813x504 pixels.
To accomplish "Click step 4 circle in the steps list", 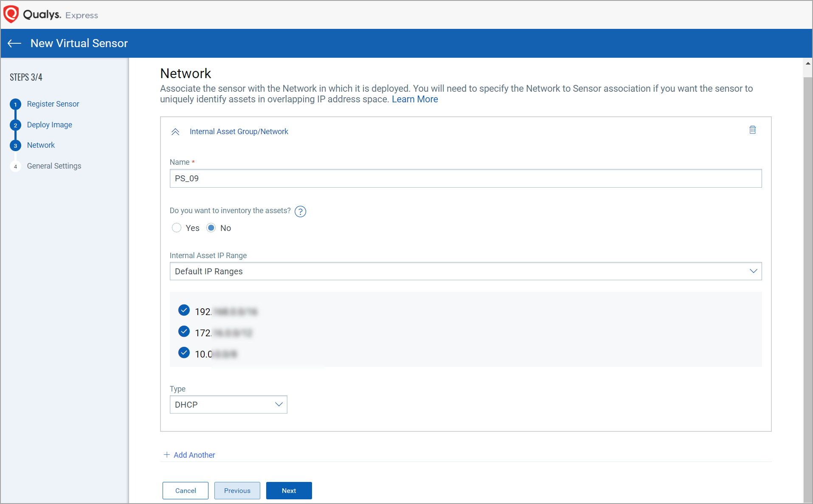I will pos(16,166).
